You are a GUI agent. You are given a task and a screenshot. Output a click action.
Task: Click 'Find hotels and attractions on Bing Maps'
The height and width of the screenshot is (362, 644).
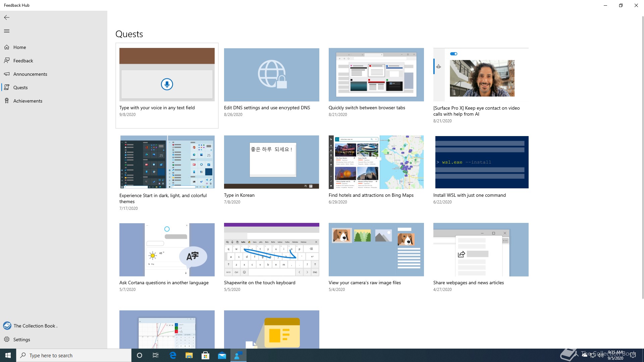pyautogui.click(x=371, y=195)
